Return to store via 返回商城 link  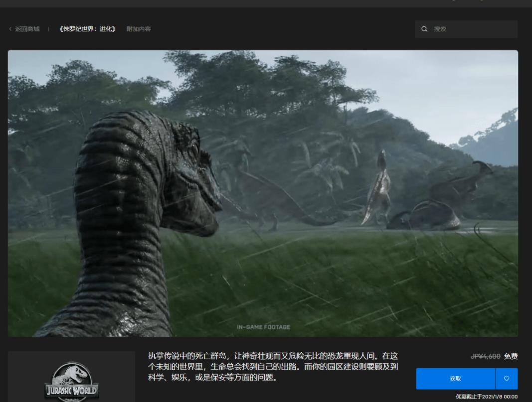pos(27,29)
